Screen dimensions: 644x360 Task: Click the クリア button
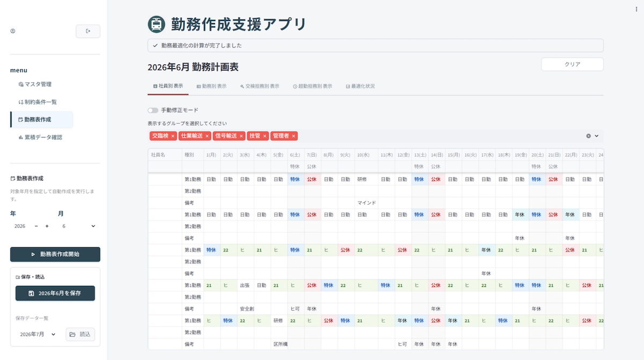[x=572, y=64]
